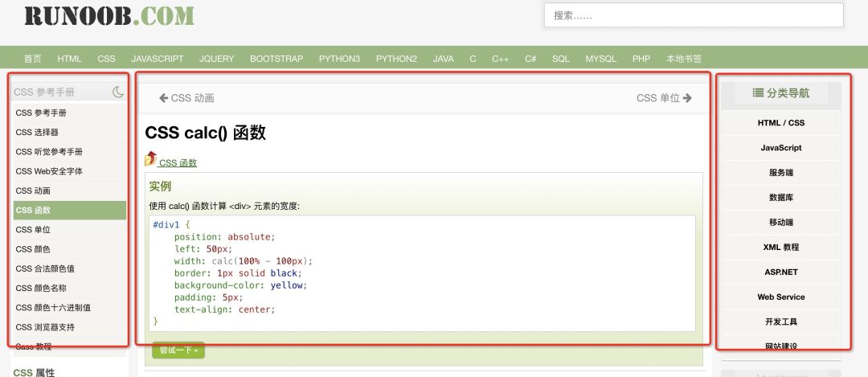Click the folder-up icon beside CSS 函数
This screenshot has width=868, height=377.
point(150,159)
